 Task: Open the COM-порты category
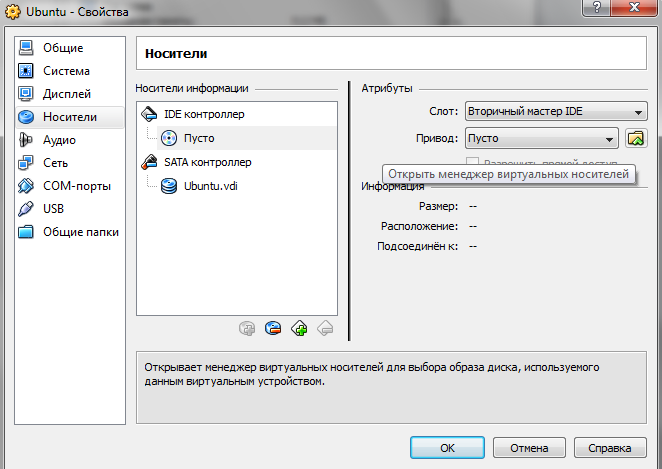point(70,186)
